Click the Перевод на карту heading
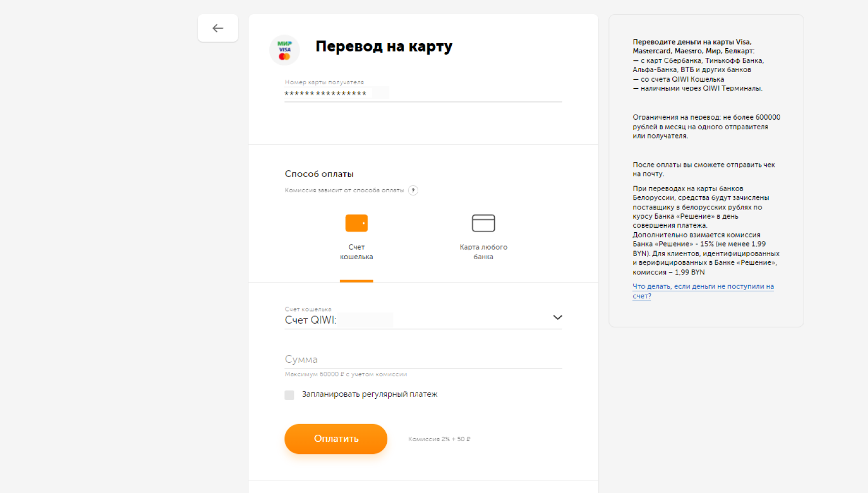 pos(384,47)
